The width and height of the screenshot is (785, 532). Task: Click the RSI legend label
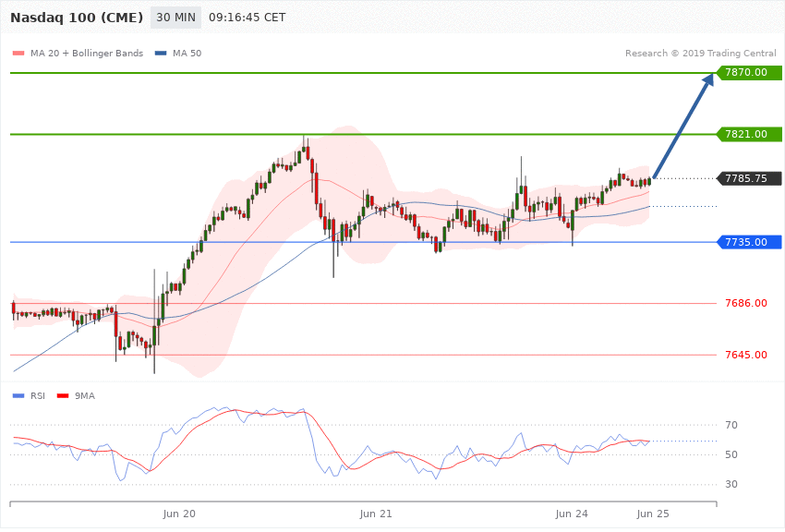[x=38, y=396]
